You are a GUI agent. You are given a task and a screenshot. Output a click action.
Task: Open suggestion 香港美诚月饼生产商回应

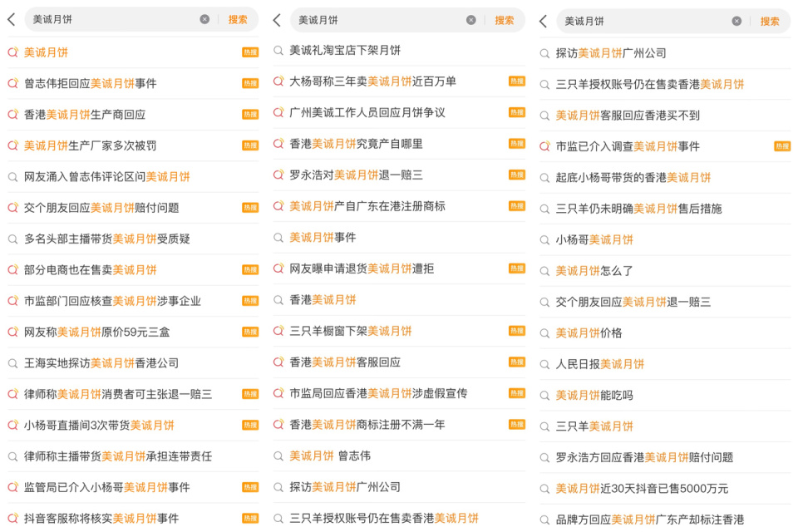pos(96,115)
